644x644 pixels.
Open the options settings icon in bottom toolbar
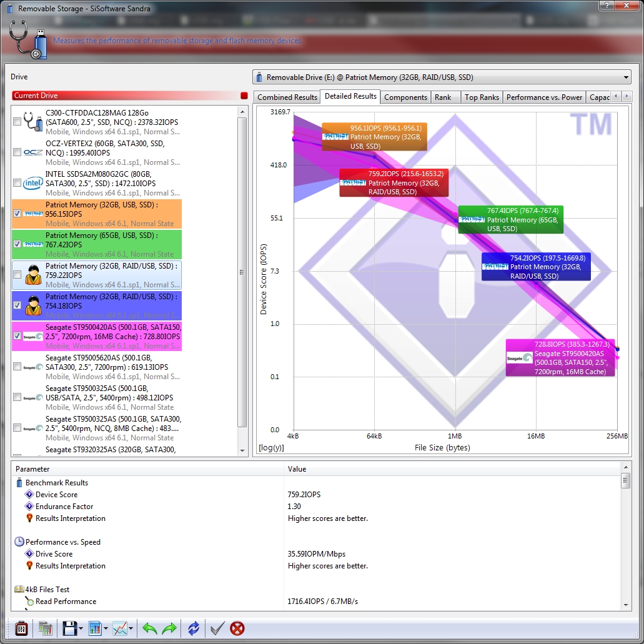point(21,628)
